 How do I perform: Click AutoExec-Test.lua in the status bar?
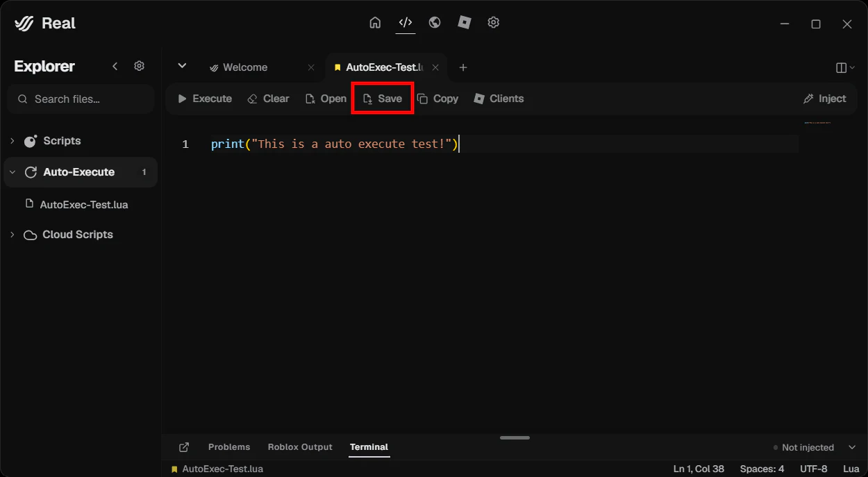click(217, 469)
